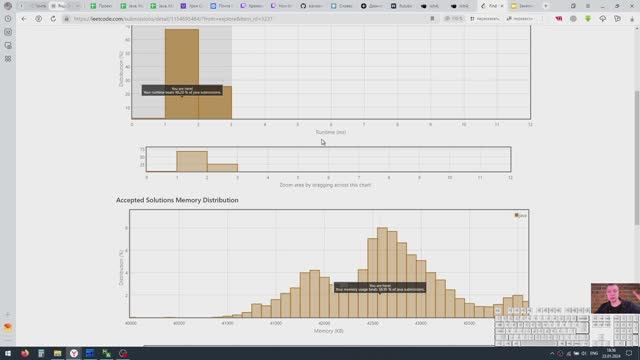The height and width of the screenshot is (360, 640).
Task: Switch the ENG input language in the tray
Action: [x=594, y=353]
